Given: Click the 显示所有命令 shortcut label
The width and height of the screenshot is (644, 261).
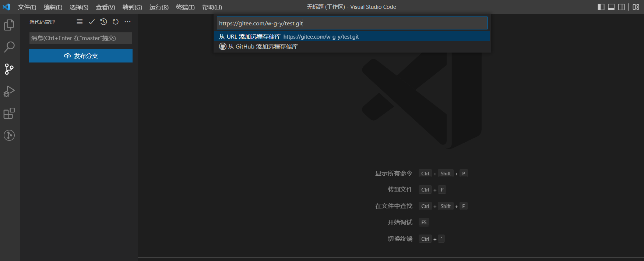Looking at the screenshot, I should point(394,174).
